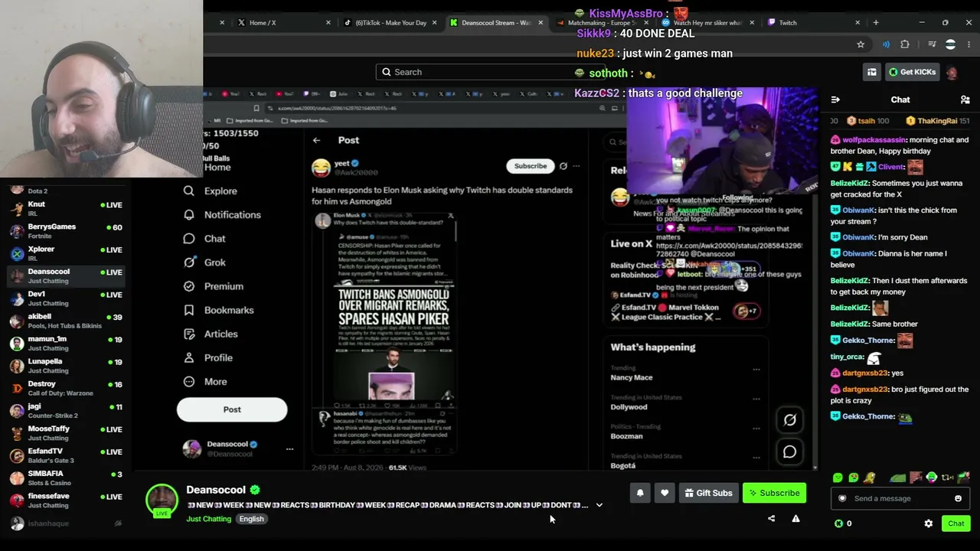The width and height of the screenshot is (980, 551).
Task: Report the stream via the warning triangle
Action: tap(795, 519)
